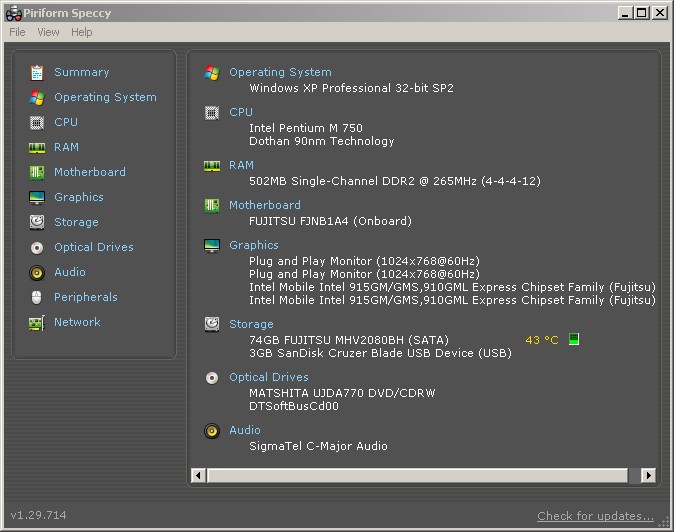Select Summary in the sidebar
The width and height of the screenshot is (674, 532).
(82, 72)
